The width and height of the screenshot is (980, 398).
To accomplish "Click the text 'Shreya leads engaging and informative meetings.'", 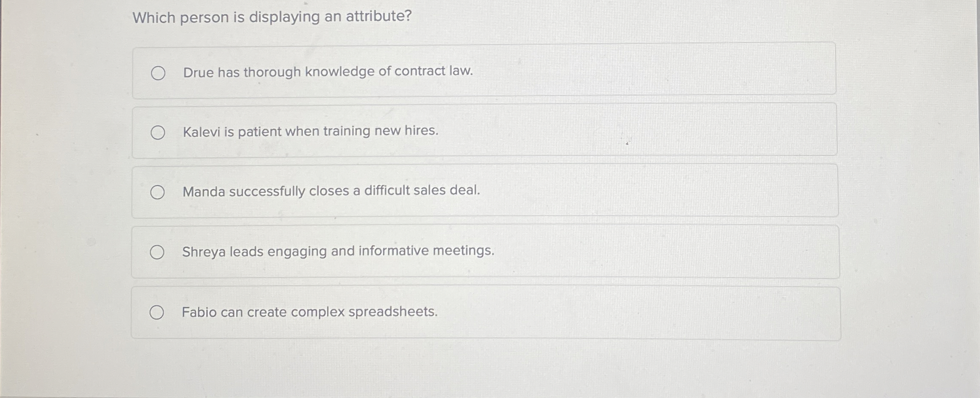I will (x=338, y=251).
